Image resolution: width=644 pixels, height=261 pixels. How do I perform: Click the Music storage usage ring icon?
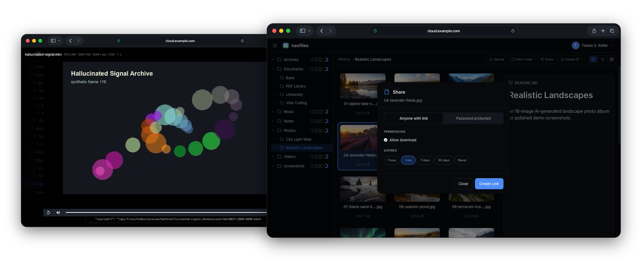(x=326, y=112)
